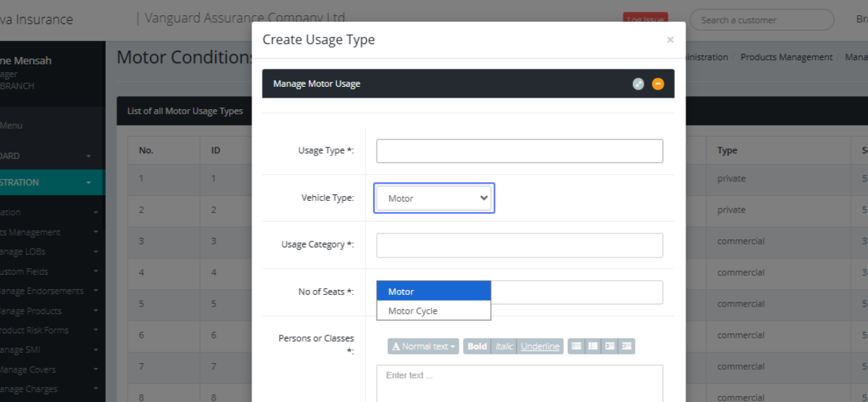868x402 pixels.
Task: Click the indent icon in editor toolbar
Action: 626,346
